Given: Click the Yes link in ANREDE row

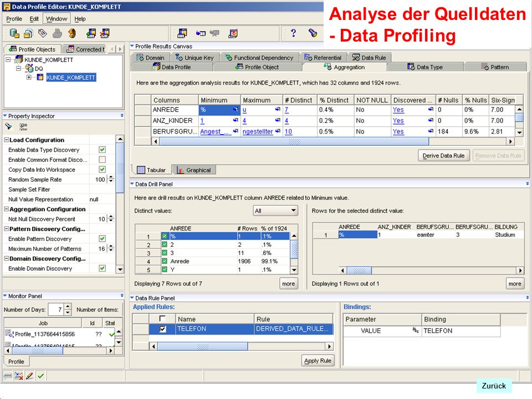Looking at the screenshot, I should (x=398, y=110).
